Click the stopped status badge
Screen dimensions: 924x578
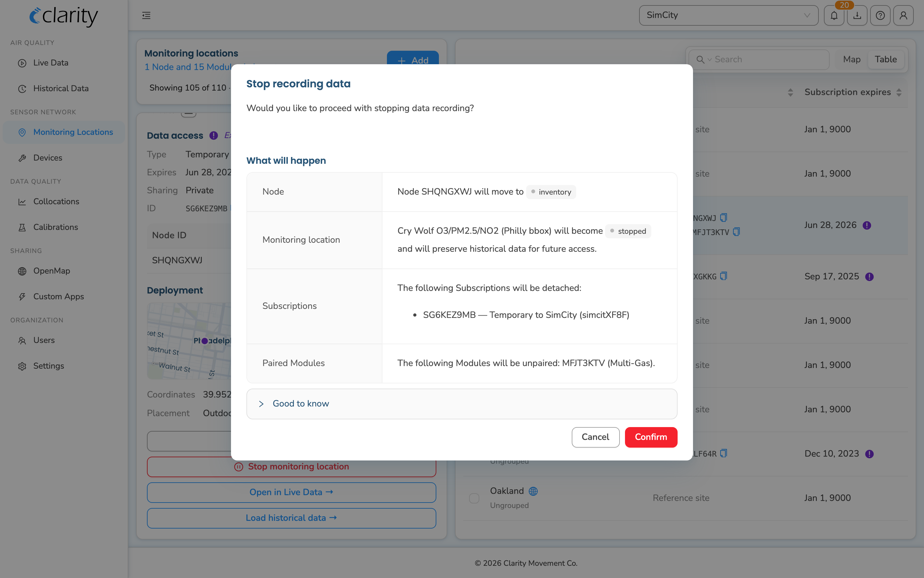[x=628, y=231]
